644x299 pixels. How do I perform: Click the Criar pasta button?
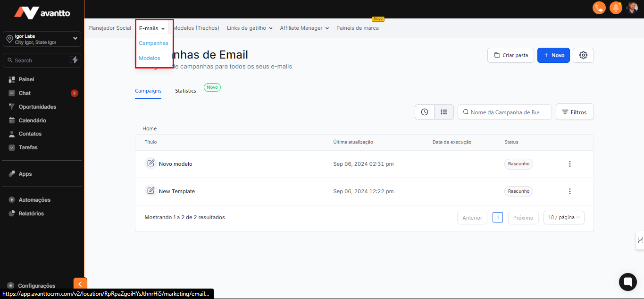click(x=510, y=55)
